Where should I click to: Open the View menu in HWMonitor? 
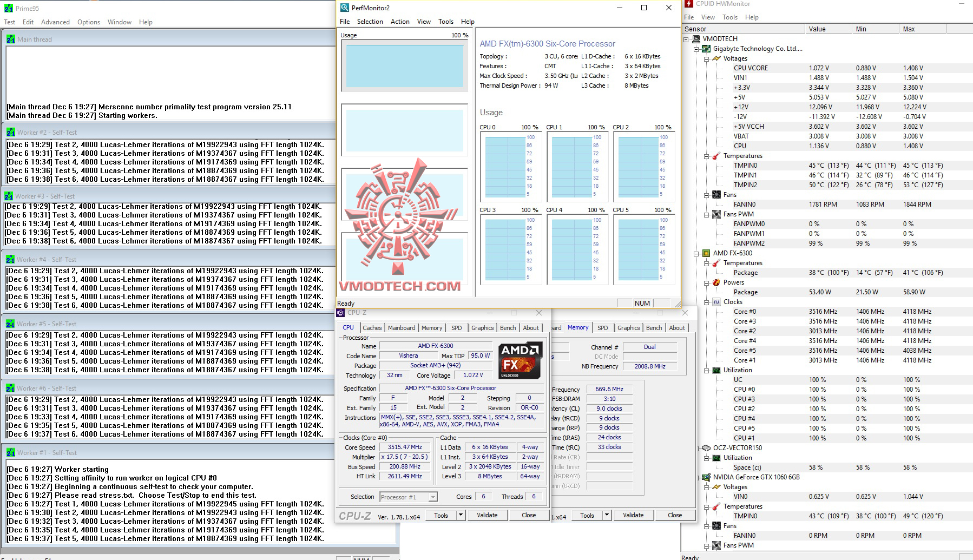[708, 17]
